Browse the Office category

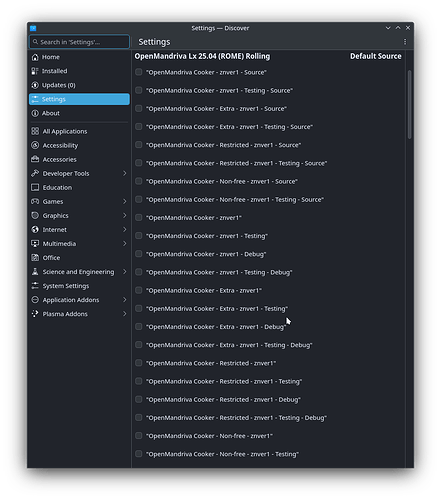pyautogui.click(x=79, y=258)
